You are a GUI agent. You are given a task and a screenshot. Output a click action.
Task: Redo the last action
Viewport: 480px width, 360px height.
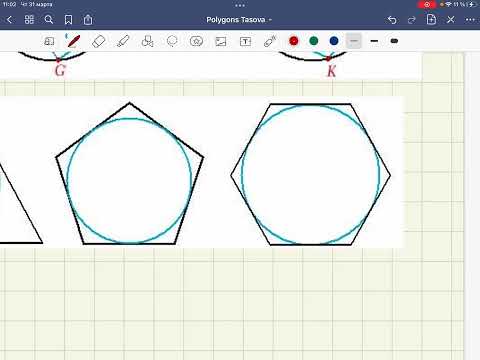(x=412, y=20)
